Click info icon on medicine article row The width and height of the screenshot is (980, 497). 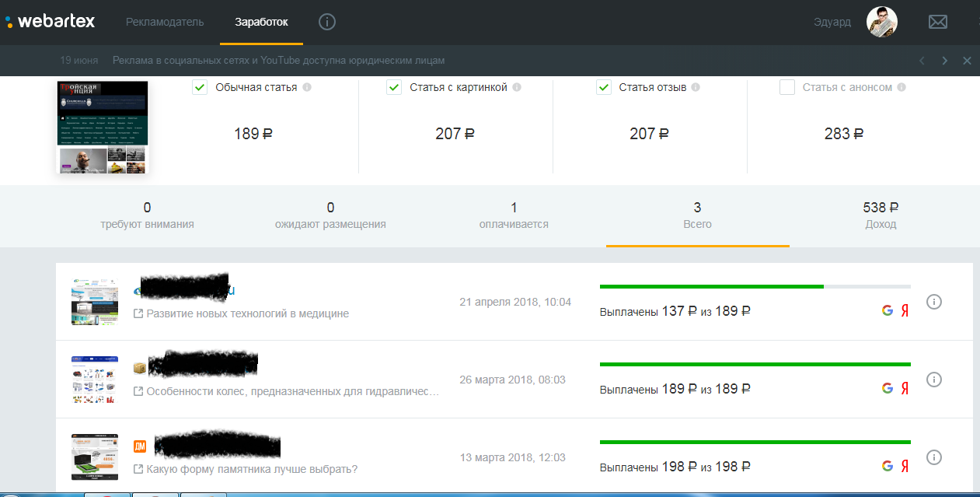(934, 302)
